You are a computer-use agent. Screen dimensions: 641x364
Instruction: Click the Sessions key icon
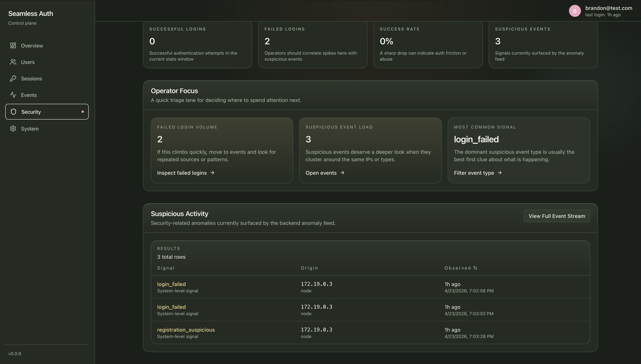tap(13, 79)
